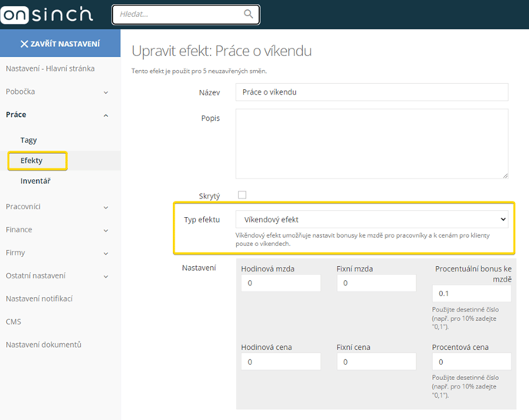Viewport: 529px width, 420px height.
Task: Open Nastavení notifikací
Action: 39,298
